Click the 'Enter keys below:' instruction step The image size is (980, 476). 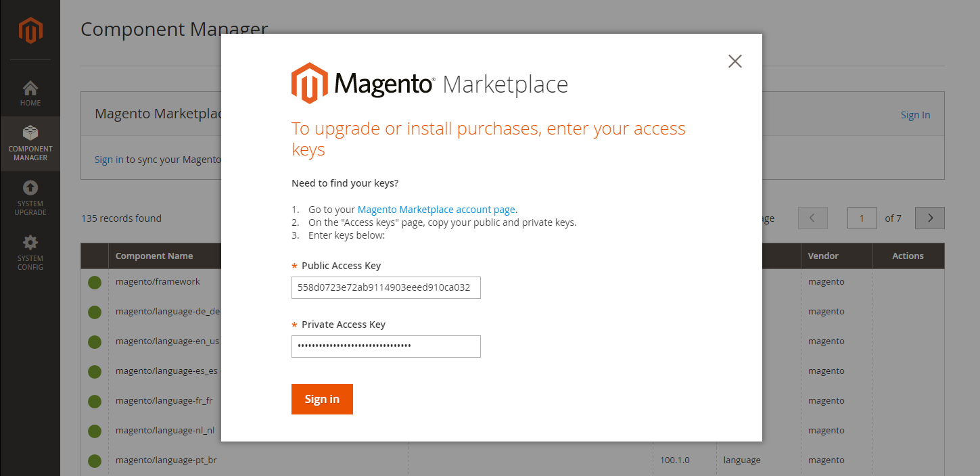[346, 235]
